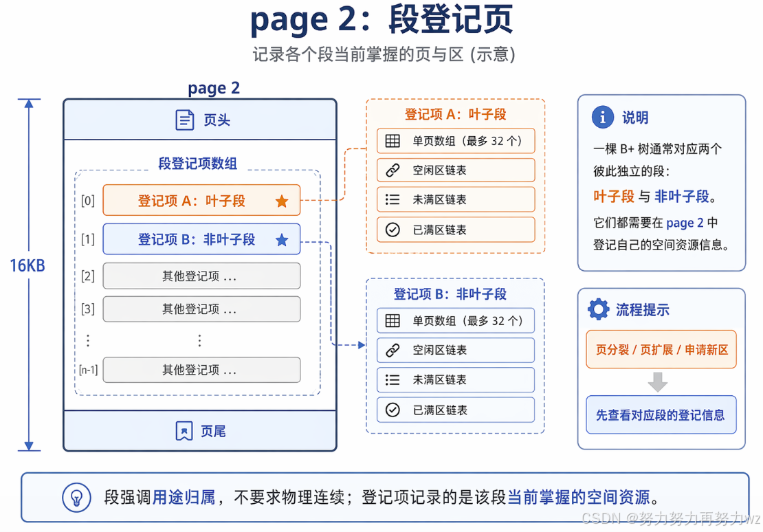The height and width of the screenshot is (532, 763).
Task: Click the 先查看对应段的登记信息 box
Action: tap(661, 414)
